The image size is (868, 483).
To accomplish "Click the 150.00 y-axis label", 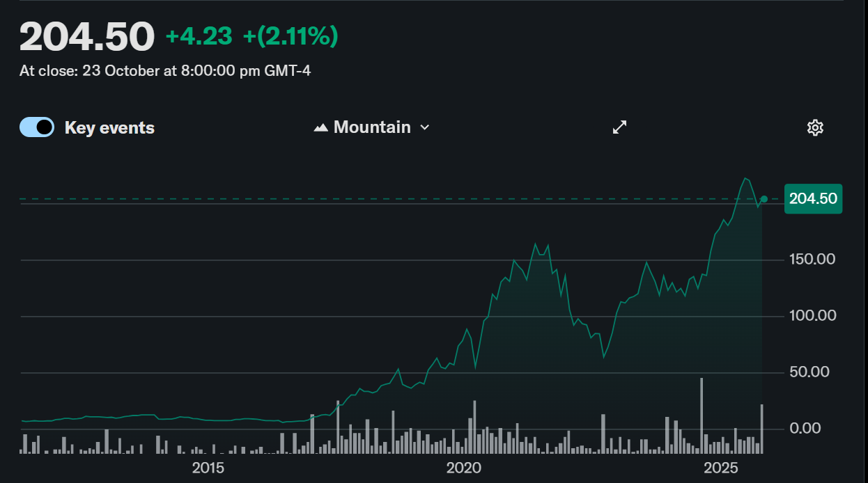I will pyautogui.click(x=812, y=260).
